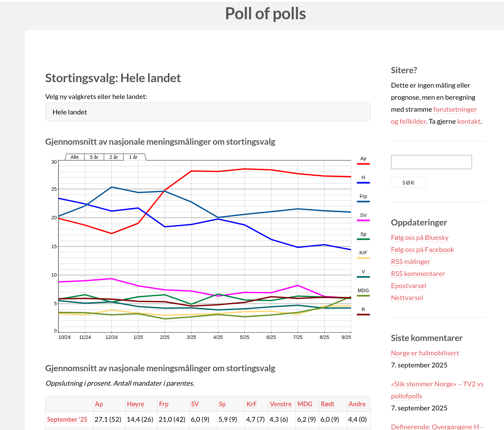Open the Følg oss på Bluesky link
The height and width of the screenshot is (430, 504).
point(419,238)
